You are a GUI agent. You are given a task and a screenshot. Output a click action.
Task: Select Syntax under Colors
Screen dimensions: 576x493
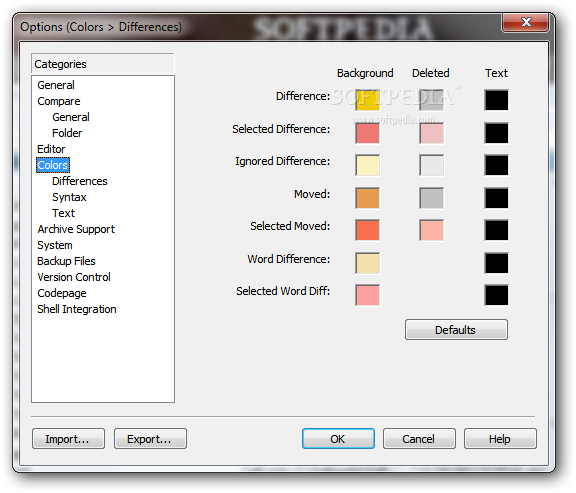pos(69,197)
